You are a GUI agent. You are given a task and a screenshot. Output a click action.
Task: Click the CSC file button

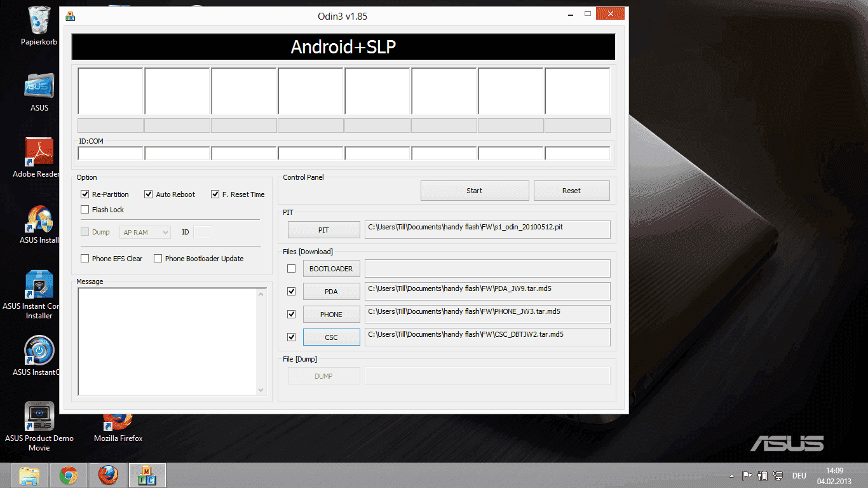[x=331, y=337]
